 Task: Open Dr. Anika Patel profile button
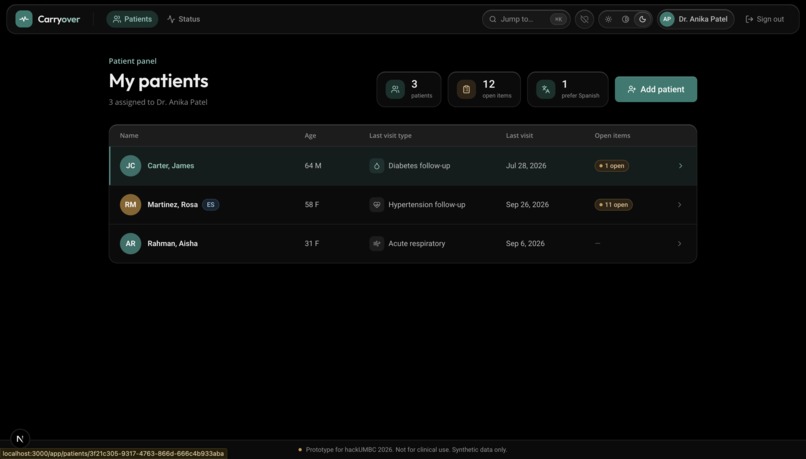(695, 19)
